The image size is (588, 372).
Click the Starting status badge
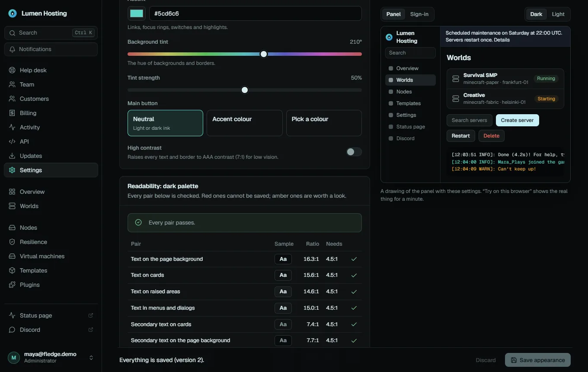pos(546,99)
